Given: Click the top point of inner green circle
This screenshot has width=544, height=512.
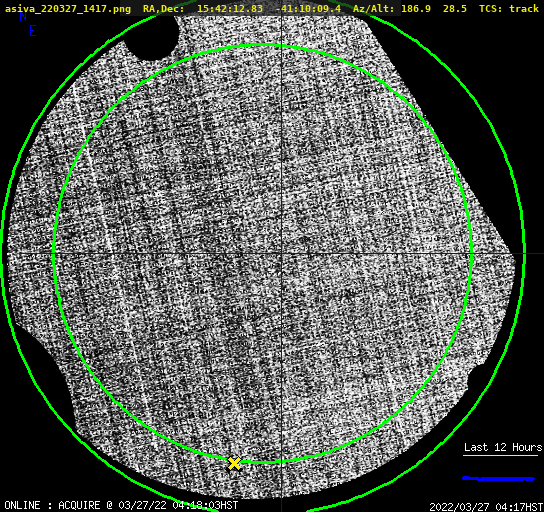Looking at the screenshot, I should pyautogui.click(x=264, y=45).
